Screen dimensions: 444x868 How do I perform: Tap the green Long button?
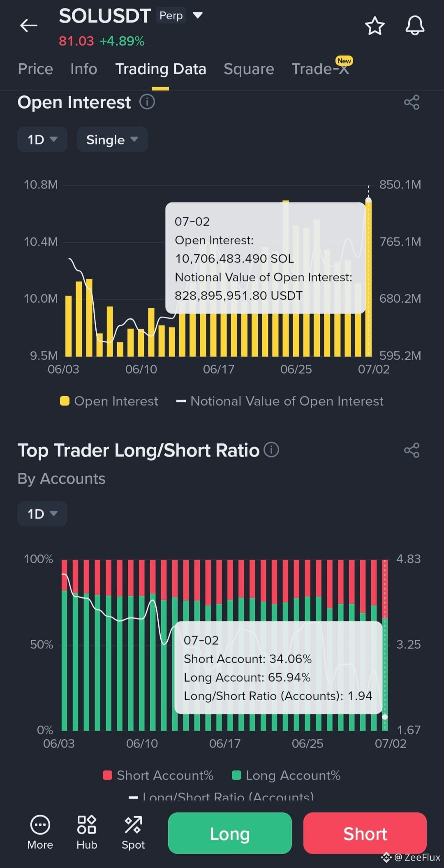click(230, 833)
